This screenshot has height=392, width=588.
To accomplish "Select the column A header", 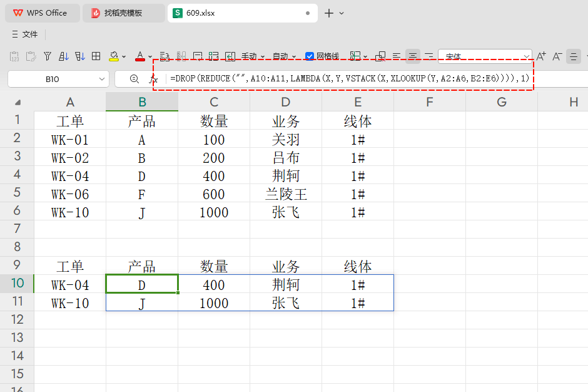I will click(x=70, y=101).
